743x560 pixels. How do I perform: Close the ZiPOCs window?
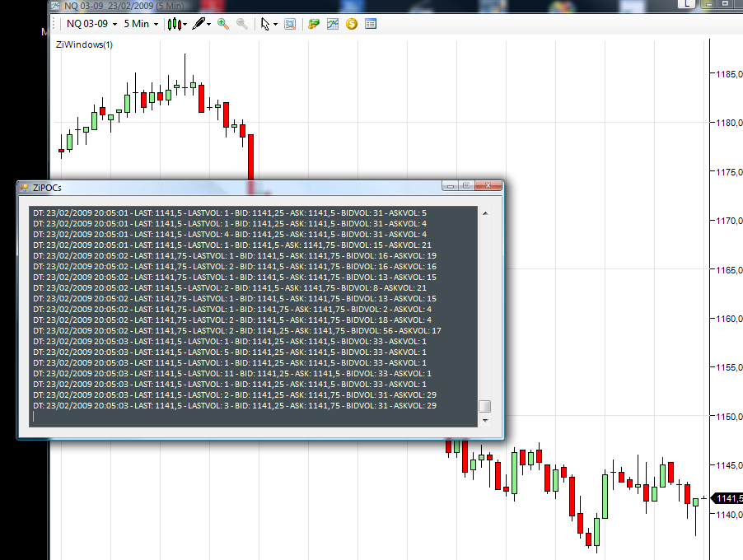[x=488, y=186]
